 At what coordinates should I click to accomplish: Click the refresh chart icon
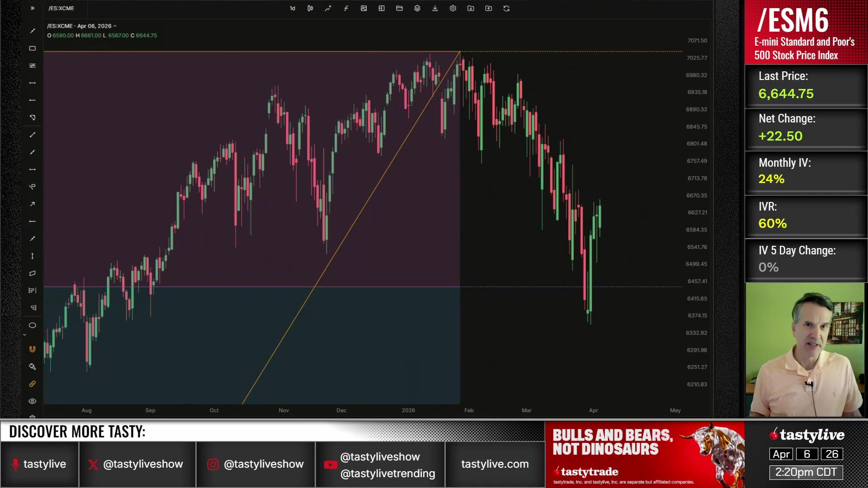(506, 8)
